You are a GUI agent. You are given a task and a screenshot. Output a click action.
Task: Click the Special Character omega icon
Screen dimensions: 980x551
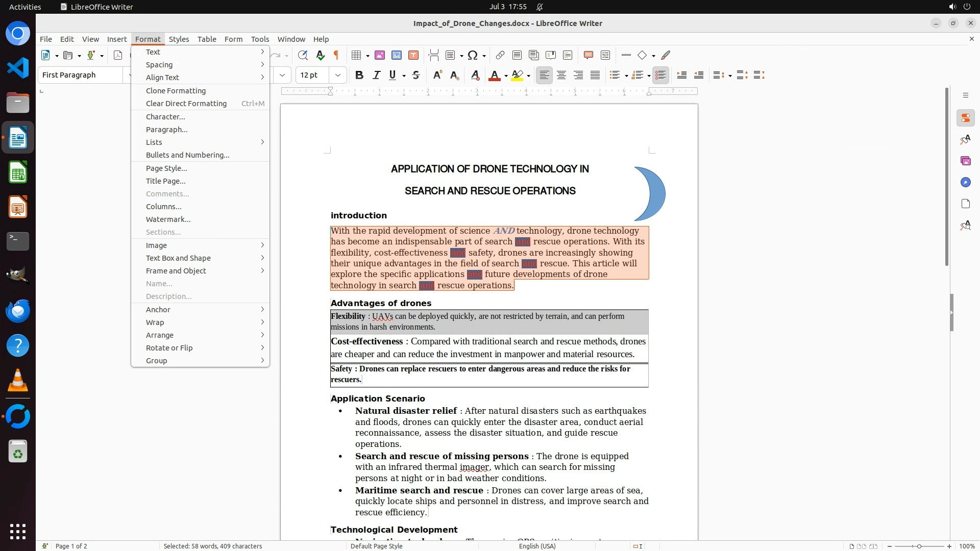pos(473,55)
